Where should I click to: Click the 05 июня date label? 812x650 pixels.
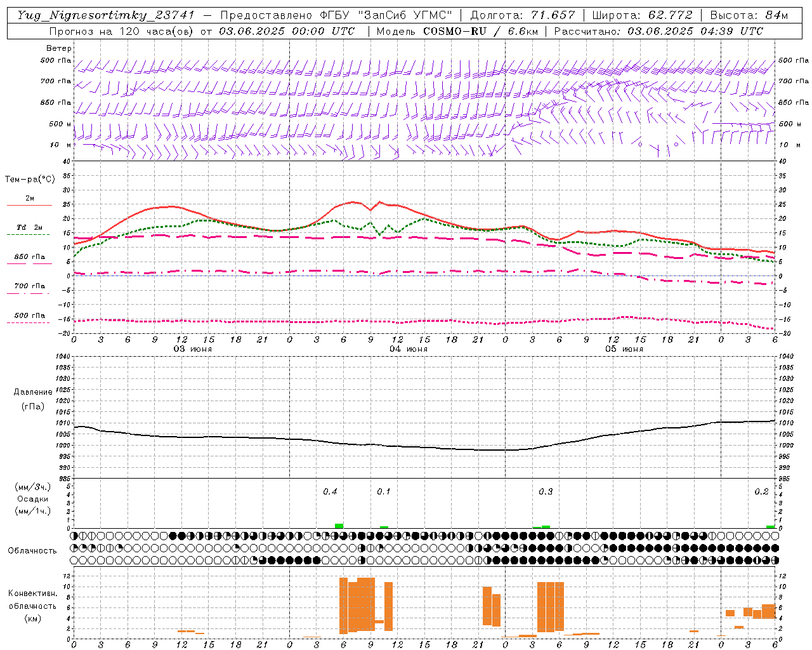point(624,349)
